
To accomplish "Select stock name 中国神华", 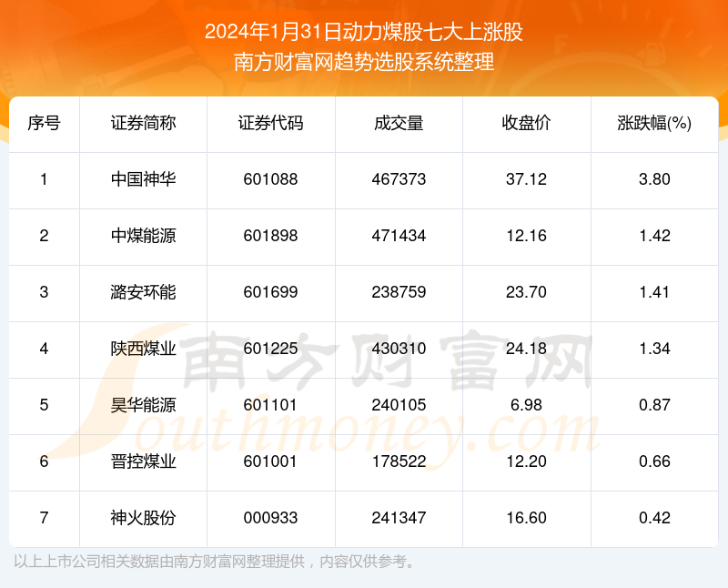I will pyautogui.click(x=143, y=179).
